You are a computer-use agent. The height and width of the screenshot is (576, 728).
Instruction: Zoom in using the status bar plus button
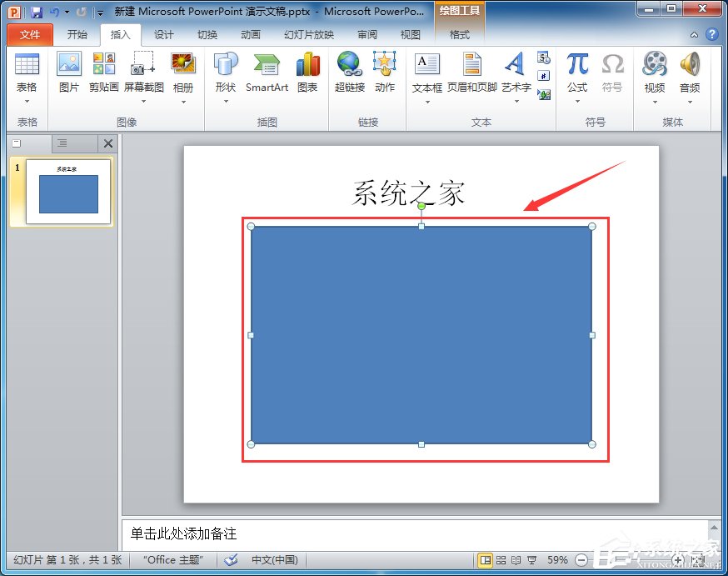(x=677, y=560)
